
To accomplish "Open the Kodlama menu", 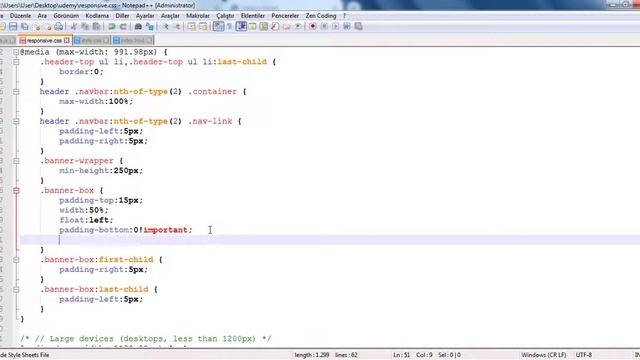I will (x=97, y=16).
